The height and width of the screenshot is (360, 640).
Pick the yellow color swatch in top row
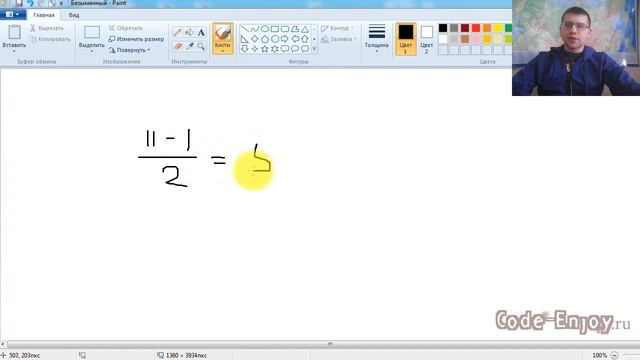pyautogui.click(x=498, y=28)
